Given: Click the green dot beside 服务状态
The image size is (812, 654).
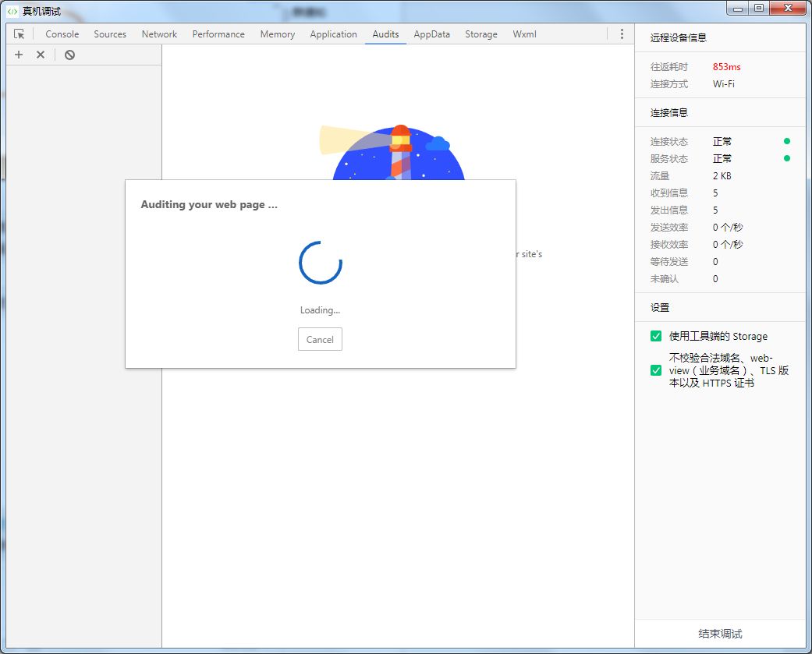Looking at the screenshot, I should point(786,158).
